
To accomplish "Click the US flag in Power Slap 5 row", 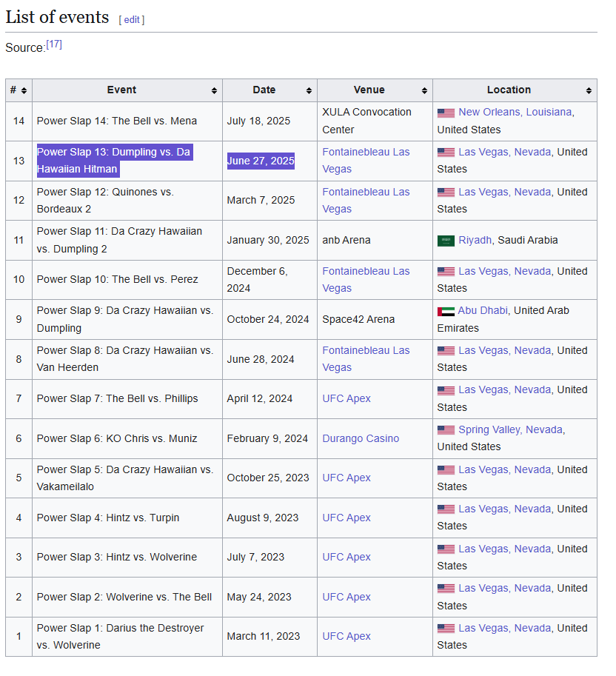I will point(446,470).
